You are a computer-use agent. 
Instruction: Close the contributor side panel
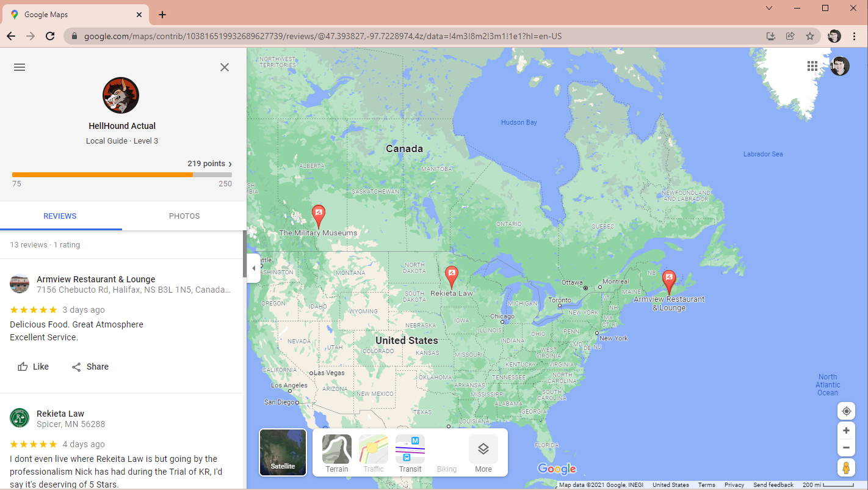(x=225, y=67)
